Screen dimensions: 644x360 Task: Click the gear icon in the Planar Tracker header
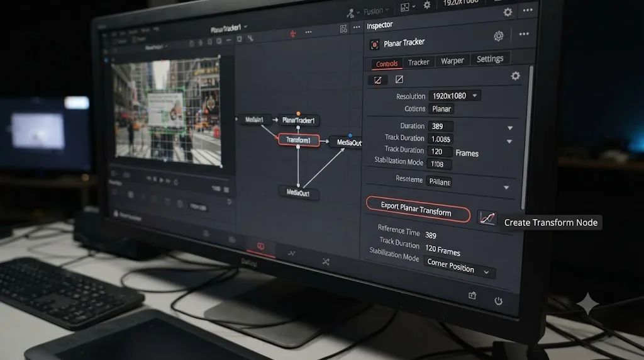pos(499,36)
